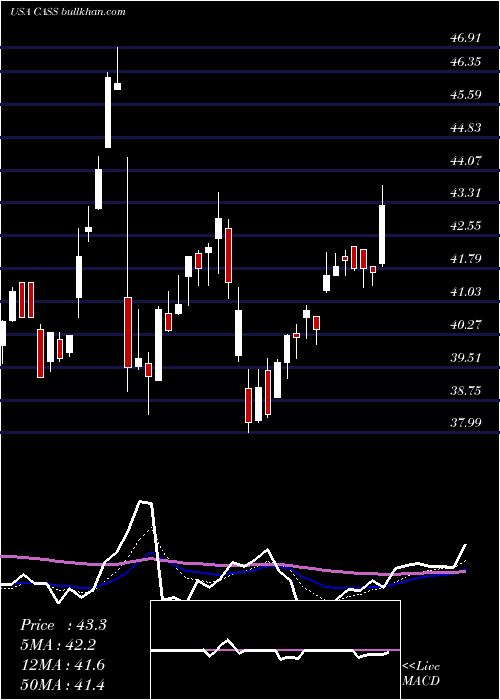Click the 39.51 price axis label
This screenshot has width=500, height=700.
tap(466, 358)
